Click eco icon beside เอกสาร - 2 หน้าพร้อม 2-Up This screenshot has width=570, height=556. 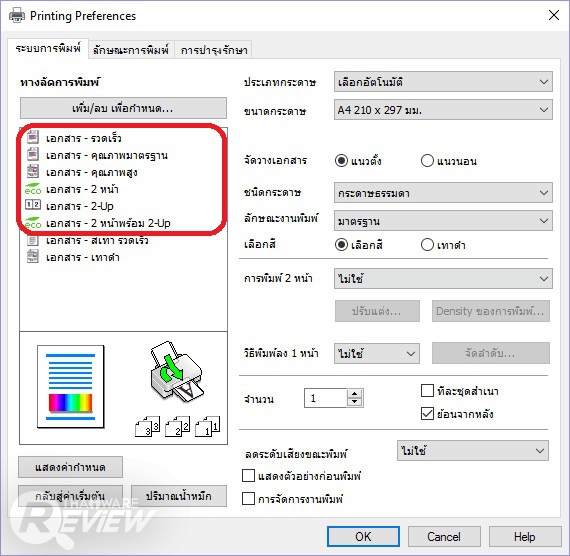(33, 223)
